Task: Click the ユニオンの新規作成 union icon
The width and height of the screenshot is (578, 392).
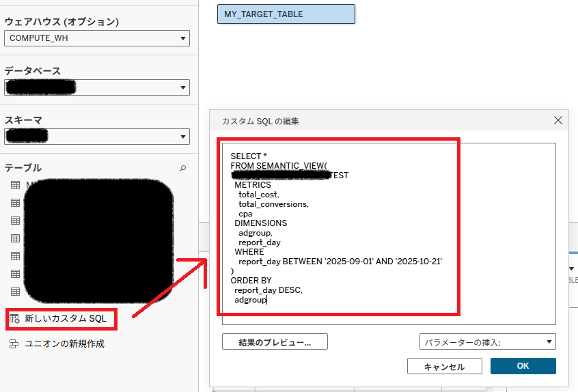Action: [x=14, y=344]
